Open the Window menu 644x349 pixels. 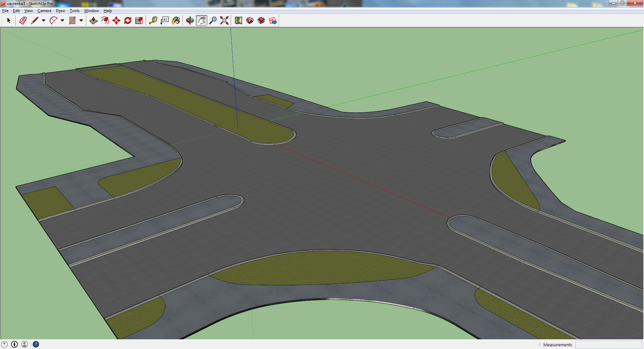pyautogui.click(x=91, y=11)
